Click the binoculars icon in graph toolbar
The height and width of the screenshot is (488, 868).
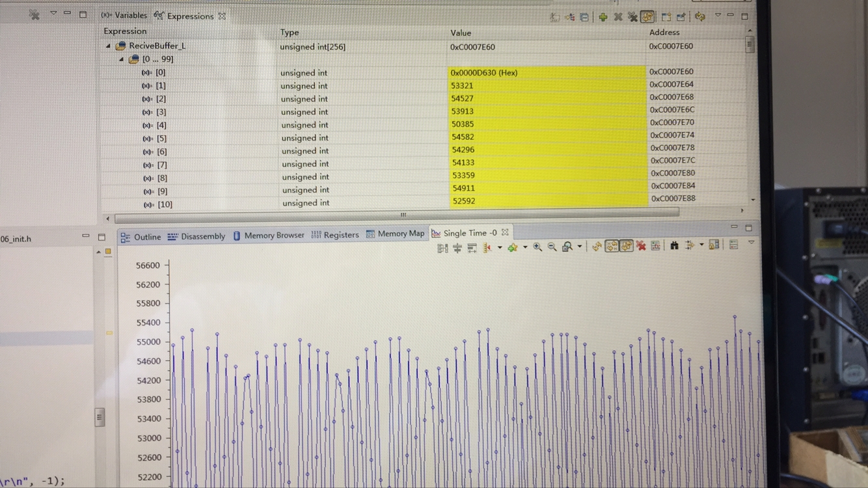tap(674, 245)
